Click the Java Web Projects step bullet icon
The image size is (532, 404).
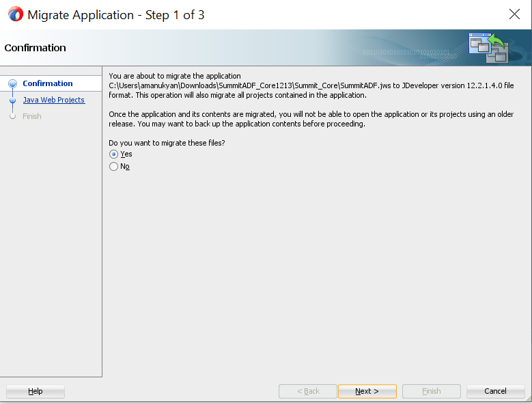[x=12, y=100]
